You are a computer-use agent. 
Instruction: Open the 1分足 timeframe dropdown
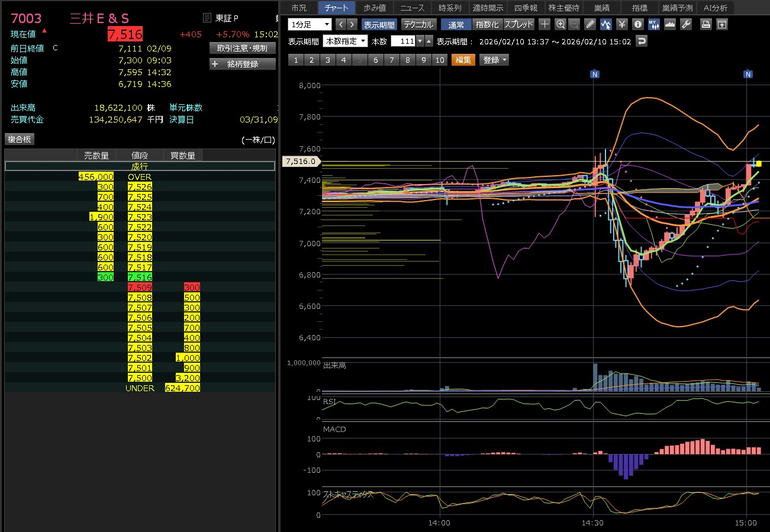(x=310, y=24)
